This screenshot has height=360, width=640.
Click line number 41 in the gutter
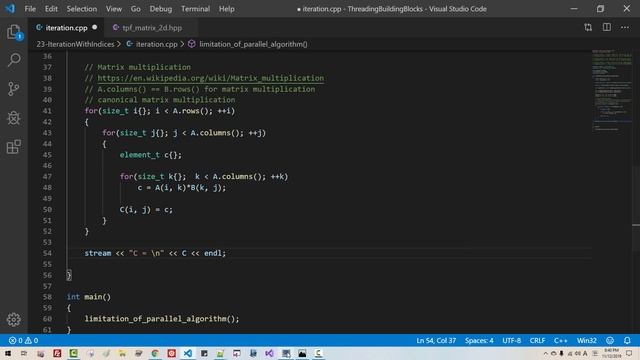(47, 111)
